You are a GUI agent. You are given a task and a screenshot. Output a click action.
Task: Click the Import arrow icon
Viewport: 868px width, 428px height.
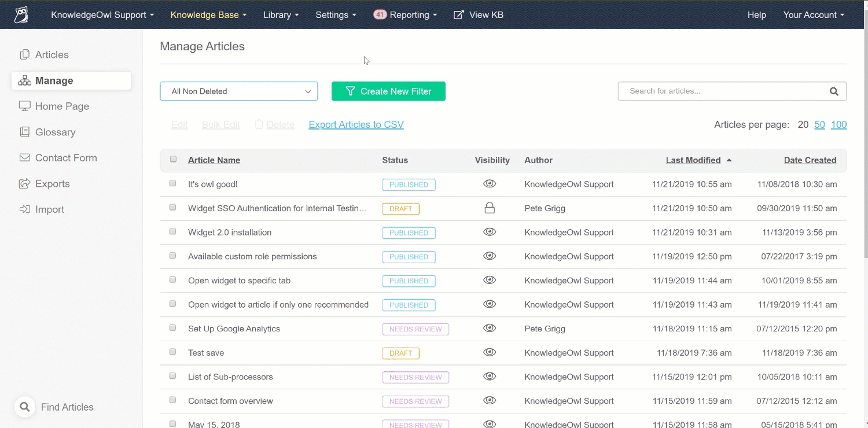[24, 209]
